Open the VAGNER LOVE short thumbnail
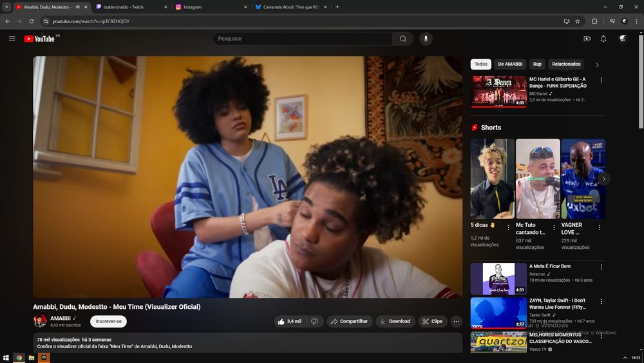644x363 pixels. tap(583, 179)
